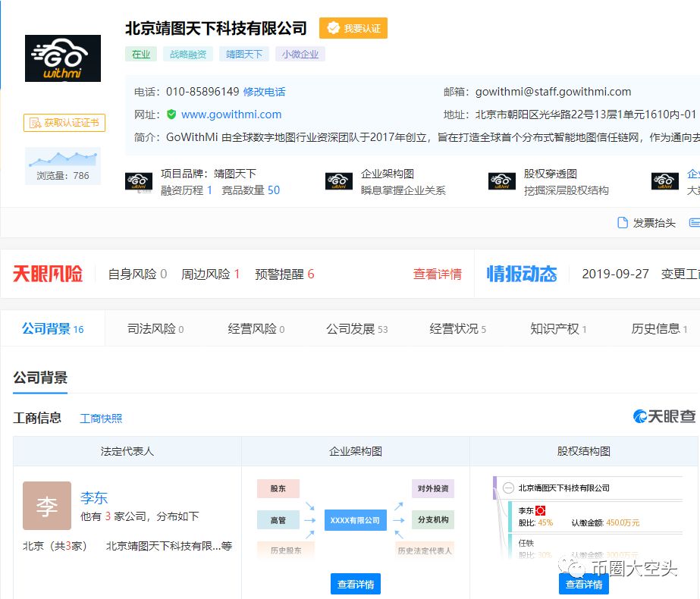Image resolution: width=700 pixels, height=599 pixels.
Task: Select 任轶 shareholder row
Action: tap(596, 548)
